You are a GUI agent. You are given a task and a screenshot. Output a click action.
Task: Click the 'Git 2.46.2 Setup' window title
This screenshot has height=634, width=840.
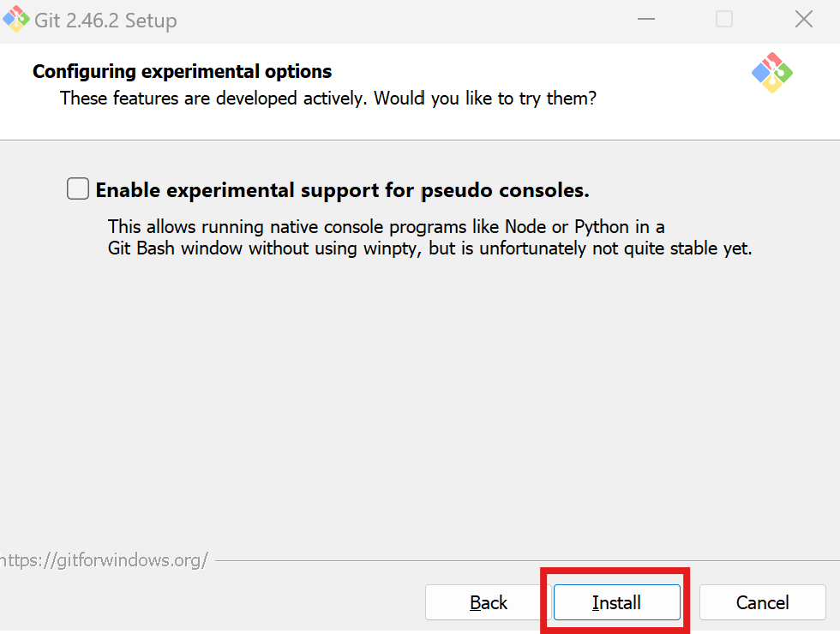105,21
